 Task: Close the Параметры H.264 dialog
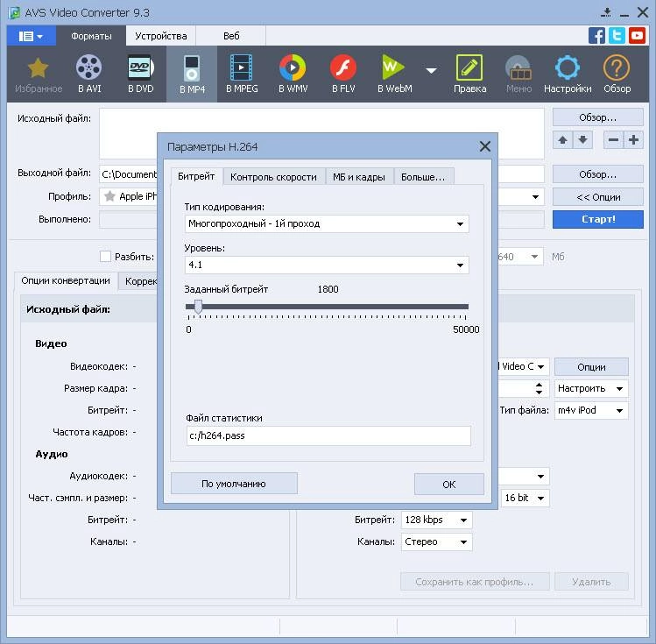pyautogui.click(x=485, y=146)
